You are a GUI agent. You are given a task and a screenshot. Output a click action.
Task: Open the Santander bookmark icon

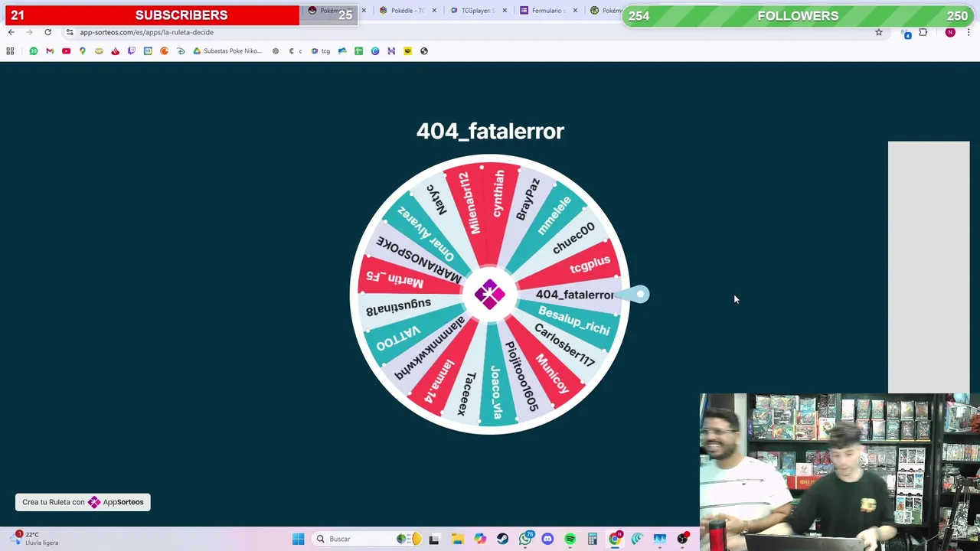[x=115, y=51]
